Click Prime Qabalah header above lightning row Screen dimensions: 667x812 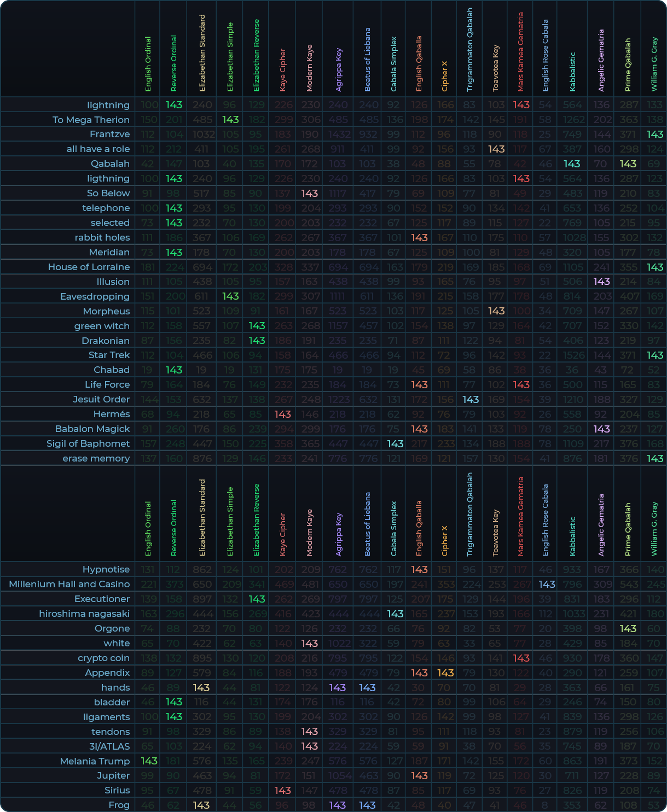[628, 65]
